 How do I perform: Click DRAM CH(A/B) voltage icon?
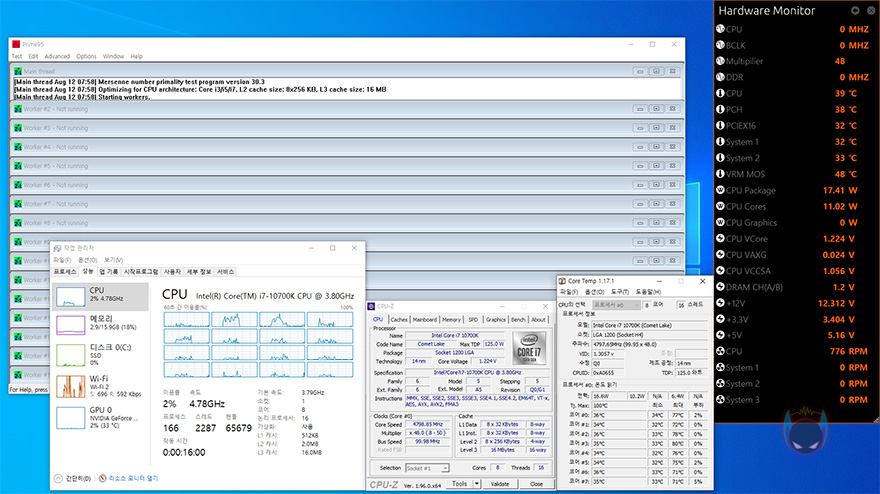coord(721,286)
